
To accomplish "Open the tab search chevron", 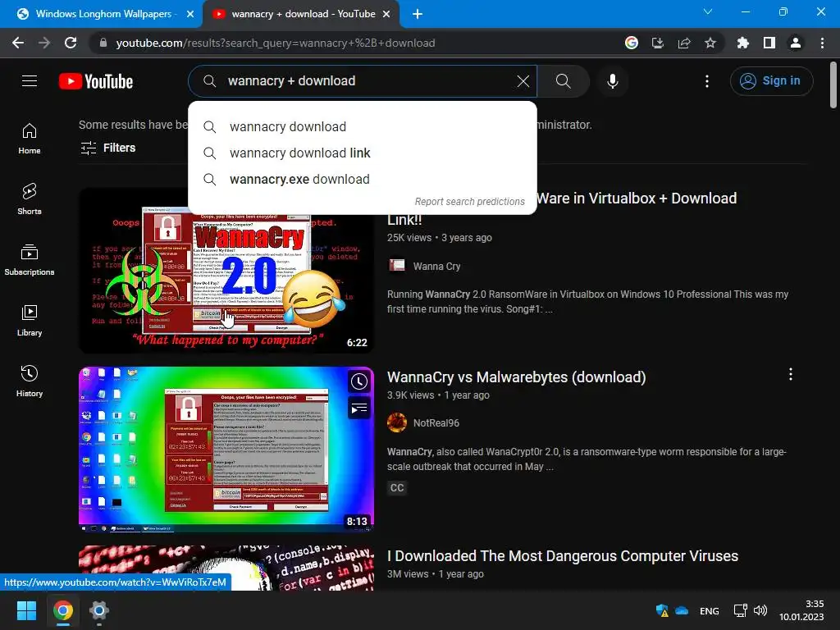I will point(708,11).
